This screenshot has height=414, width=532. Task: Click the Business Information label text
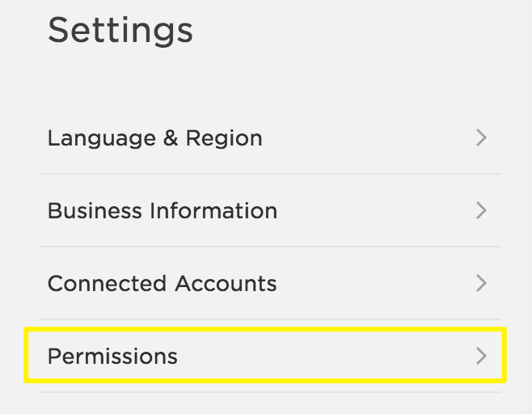[x=162, y=211]
